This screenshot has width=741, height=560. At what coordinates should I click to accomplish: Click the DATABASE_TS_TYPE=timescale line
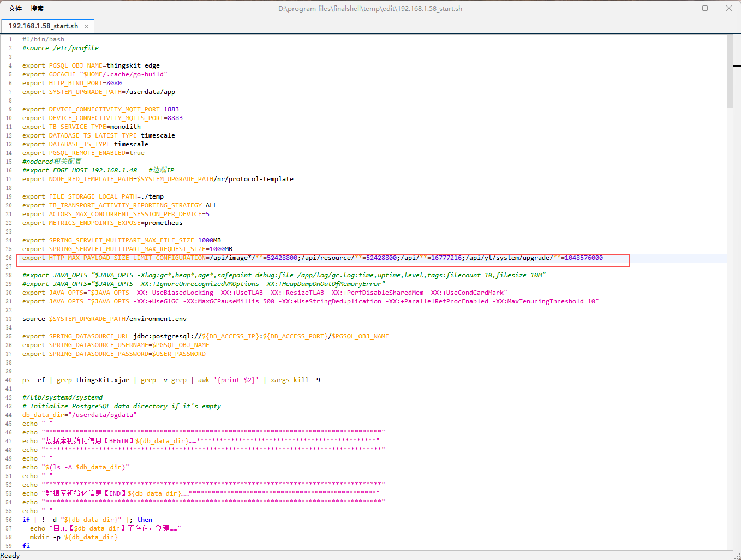(x=85, y=144)
